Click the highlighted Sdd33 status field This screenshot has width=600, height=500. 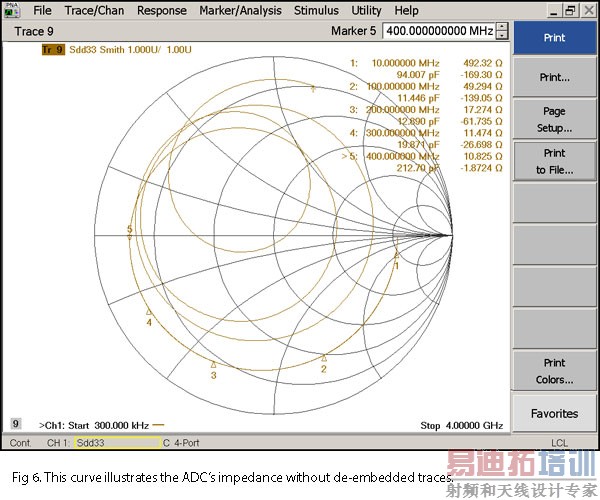117,443
